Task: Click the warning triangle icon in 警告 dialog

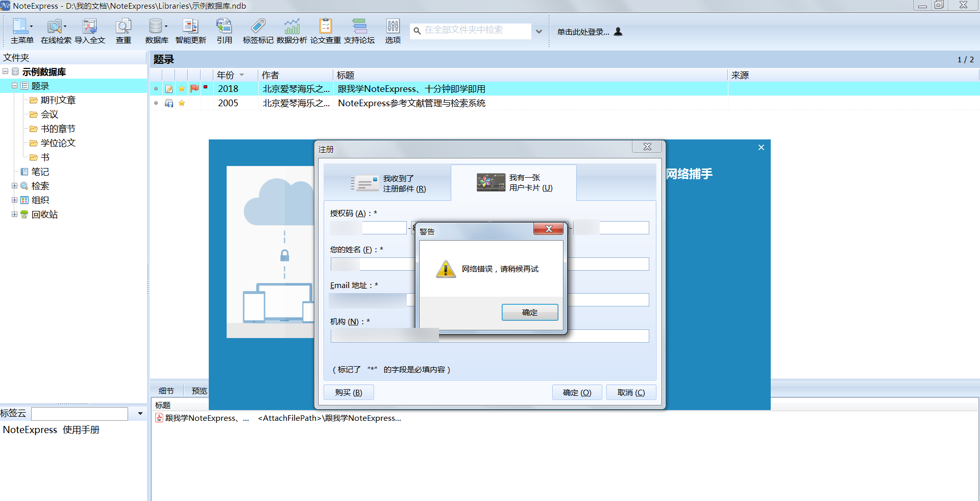Action: tap(446, 269)
